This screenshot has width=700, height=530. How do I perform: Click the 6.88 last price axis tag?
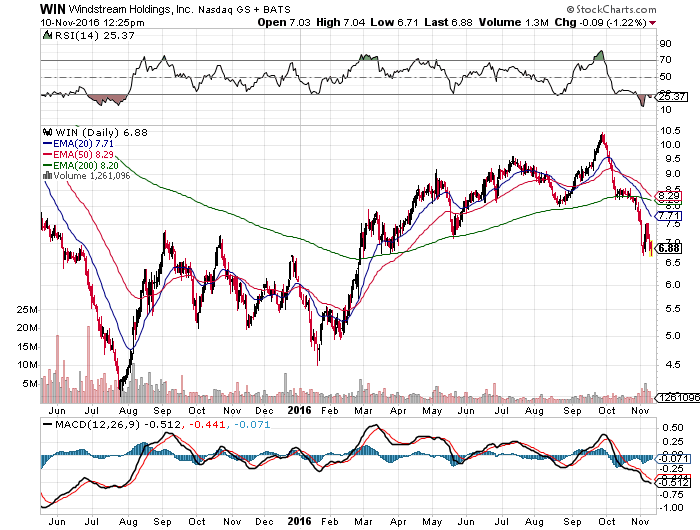(668, 248)
